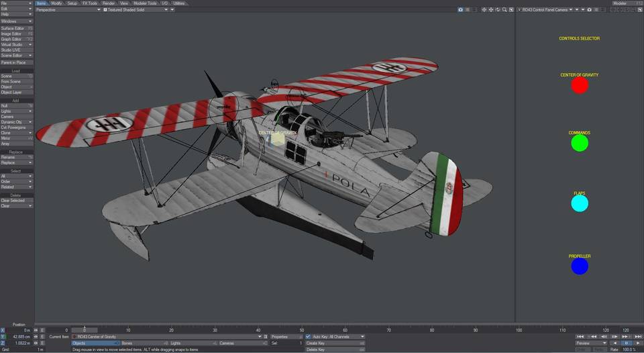The width and height of the screenshot is (644, 353).
Task: Click the pause playback button
Action: (x=627, y=343)
